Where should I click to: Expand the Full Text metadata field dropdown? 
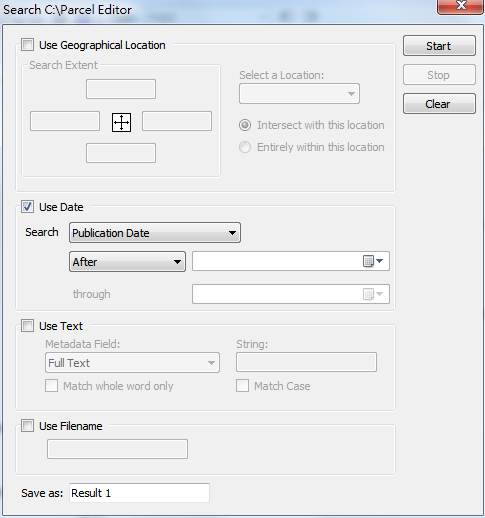pos(132,363)
